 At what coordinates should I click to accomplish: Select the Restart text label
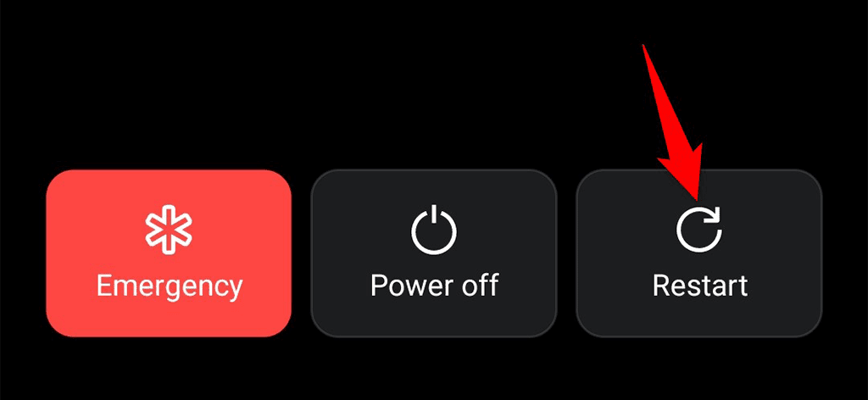pyautogui.click(x=699, y=286)
